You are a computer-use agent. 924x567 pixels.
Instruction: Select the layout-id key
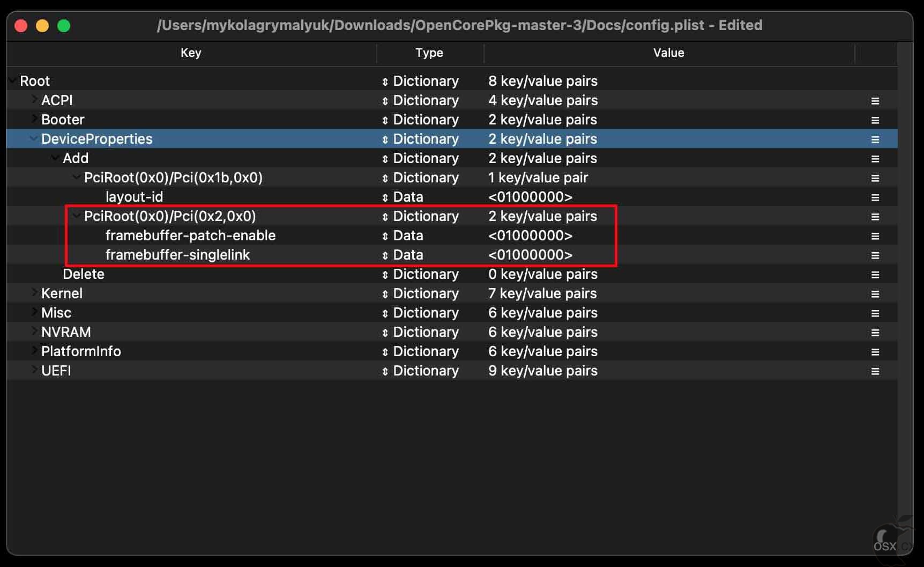[134, 197]
